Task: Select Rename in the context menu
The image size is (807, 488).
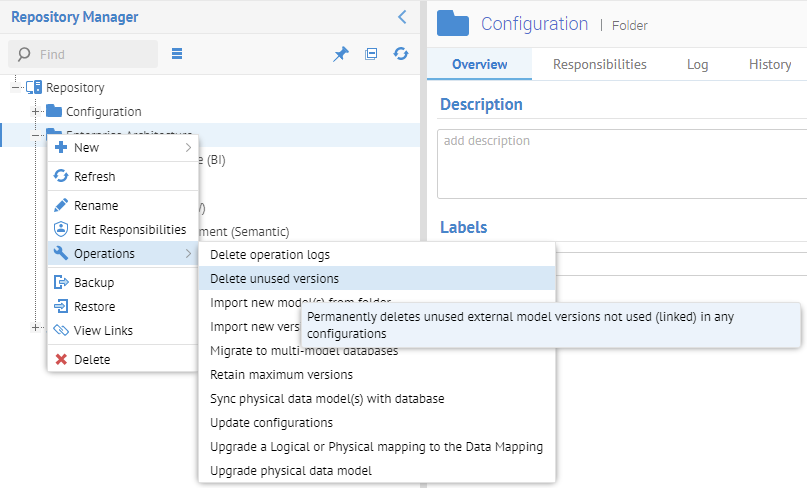Action: [96, 206]
